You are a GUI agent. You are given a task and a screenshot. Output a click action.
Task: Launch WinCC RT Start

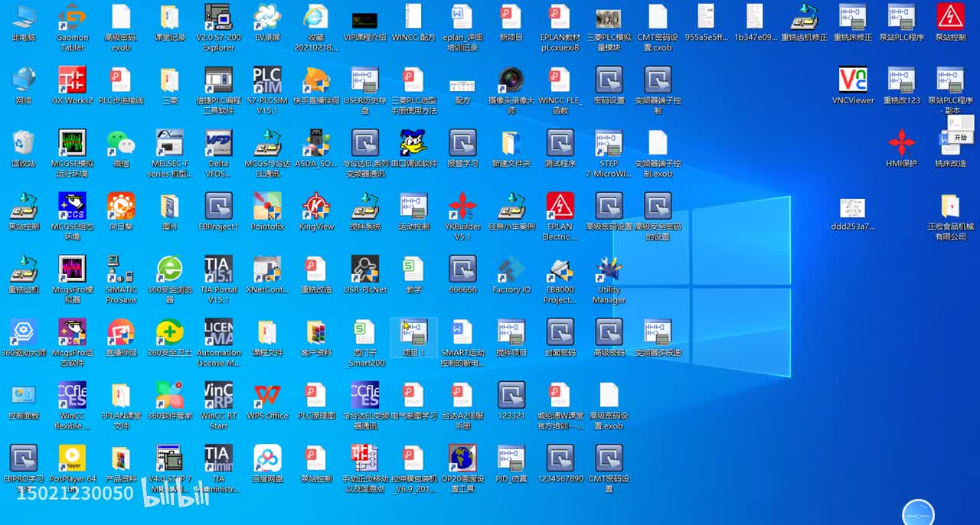(218, 396)
